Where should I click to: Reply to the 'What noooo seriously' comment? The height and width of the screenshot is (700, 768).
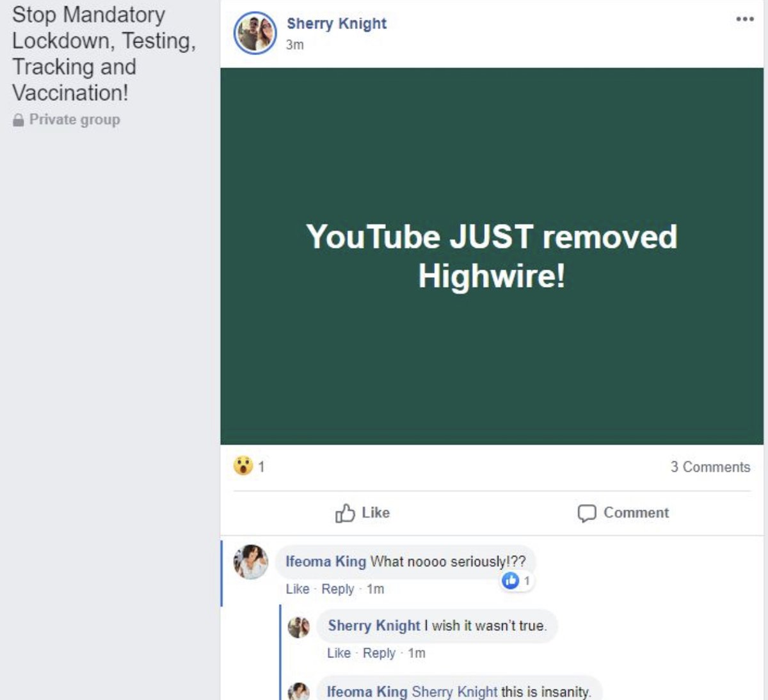point(337,589)
